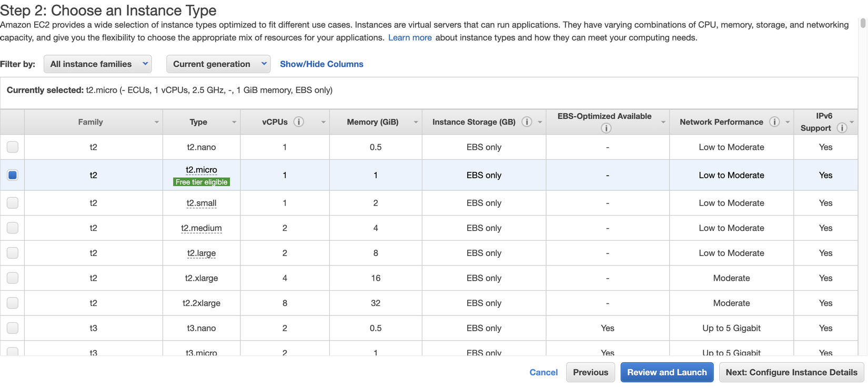This screenshot has width=868, height=388.
Task: Click the IPv6 Support info icon
Action: point(842,128)
